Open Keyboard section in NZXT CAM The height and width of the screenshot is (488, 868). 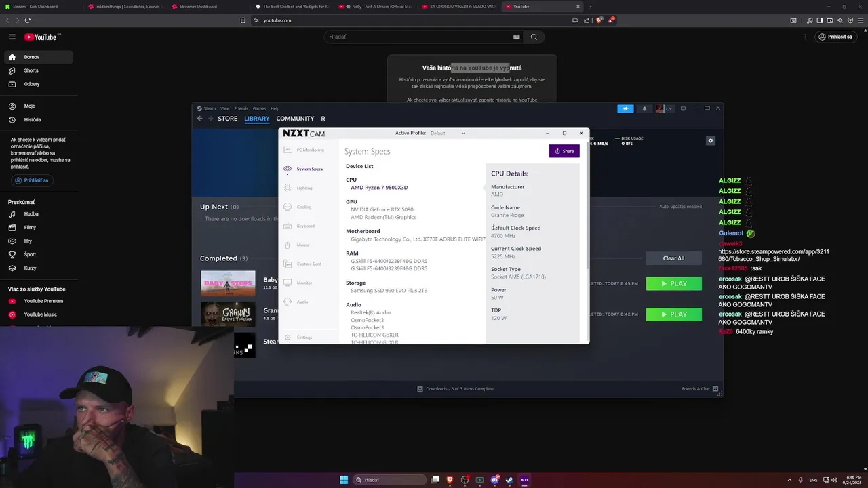tap(300, 226)
